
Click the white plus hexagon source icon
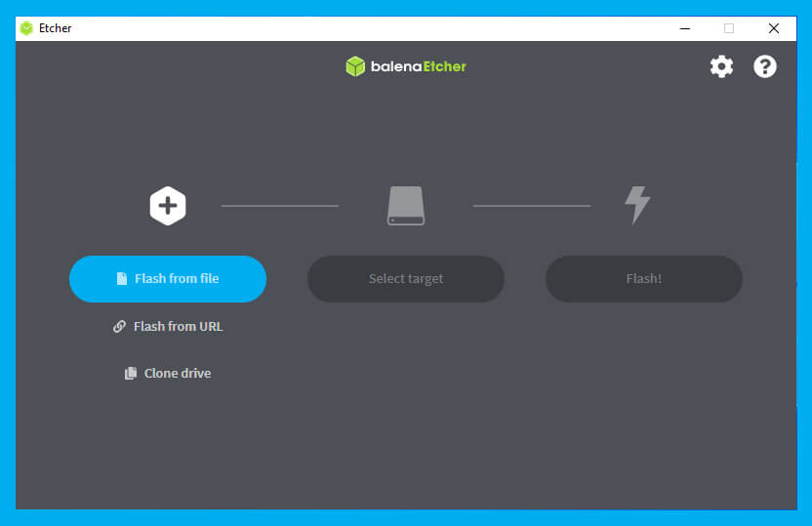pyautogui.click(x=168, y=206)
